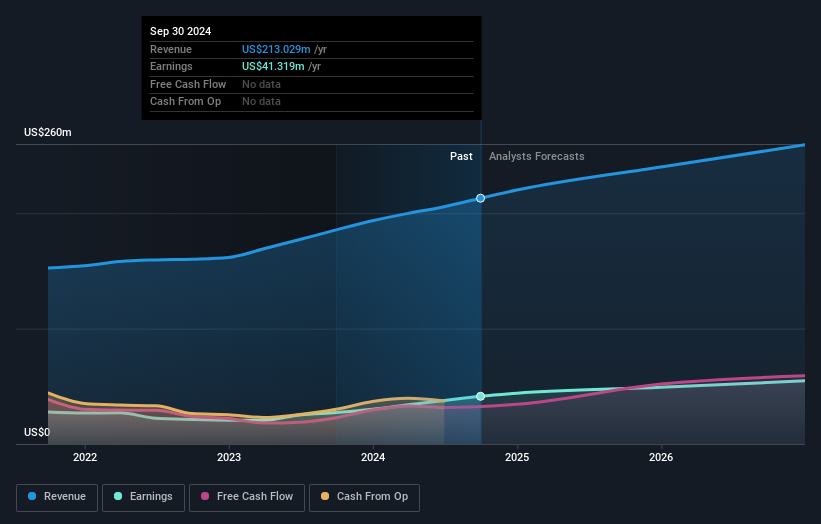Select the 2023 x-axis label
Image resolution: width=821 pixels, height=524 pixels.
tap(229, 457)
